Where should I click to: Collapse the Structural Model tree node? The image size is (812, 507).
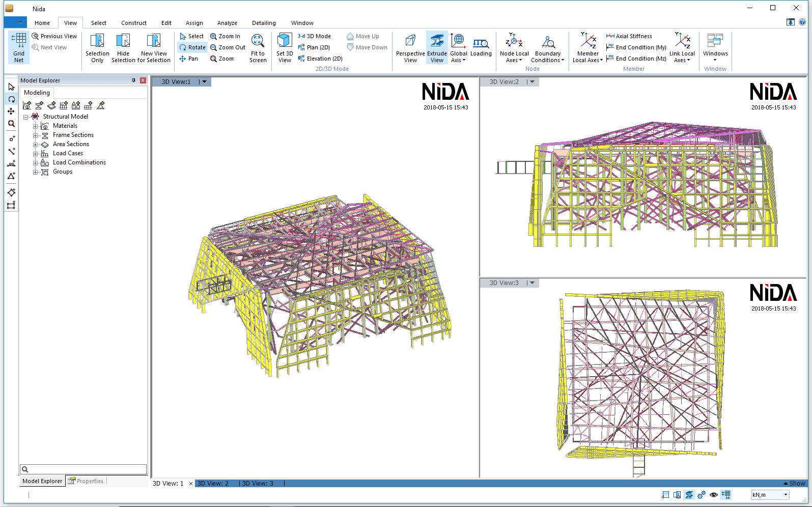[x=25, y=117]
